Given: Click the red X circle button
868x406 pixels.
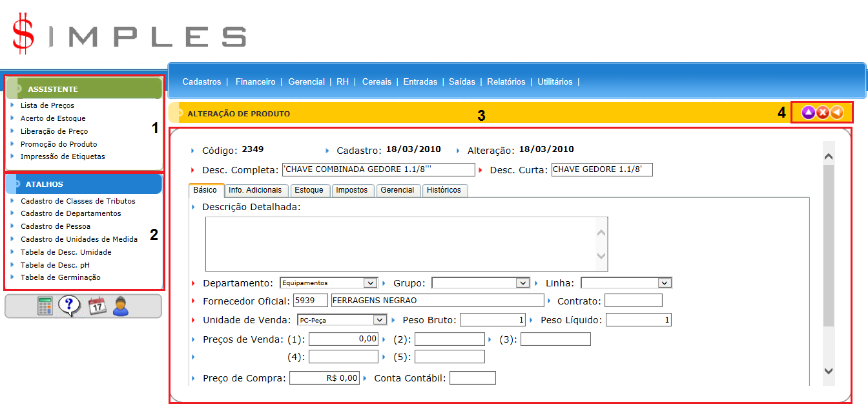Looking at the screenshot, I should click(822, 112).
